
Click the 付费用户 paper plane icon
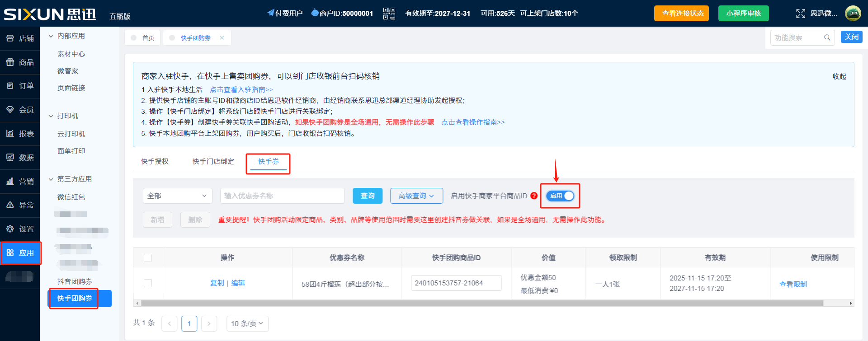(x=271, y=13)
